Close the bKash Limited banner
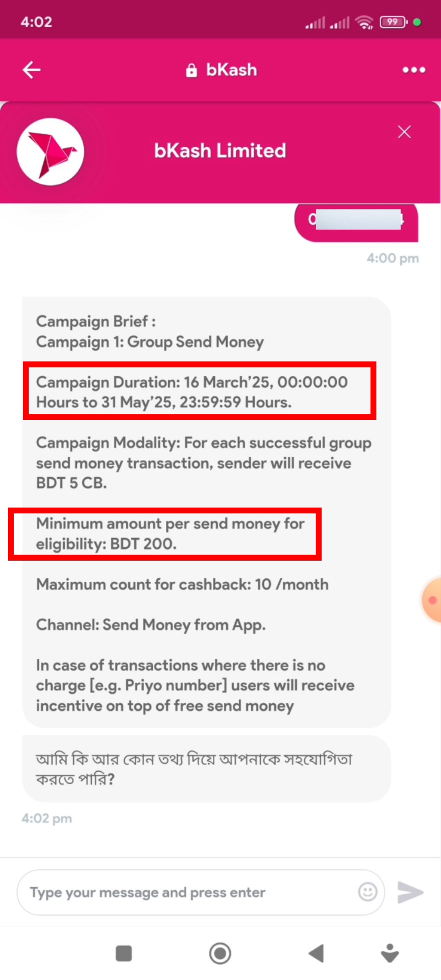The width and height of the screenshot is (441, 980). [404, 132]
